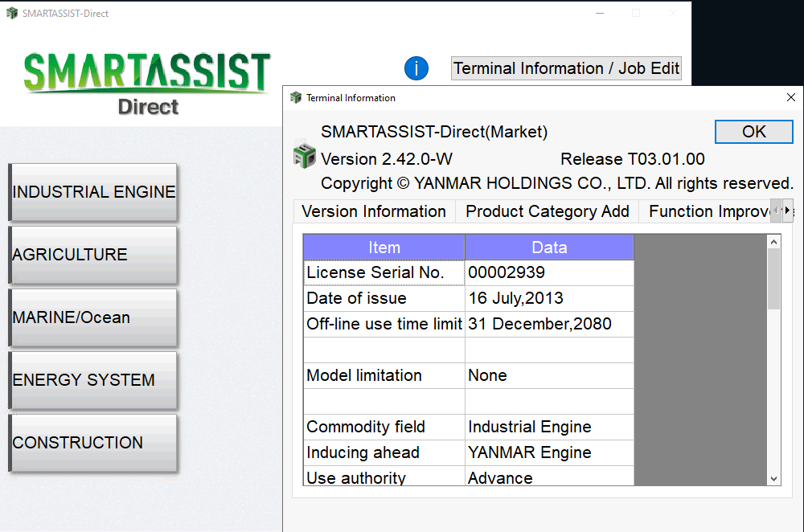Open the ENERGY SYSTEM category

tap(93, 380)
